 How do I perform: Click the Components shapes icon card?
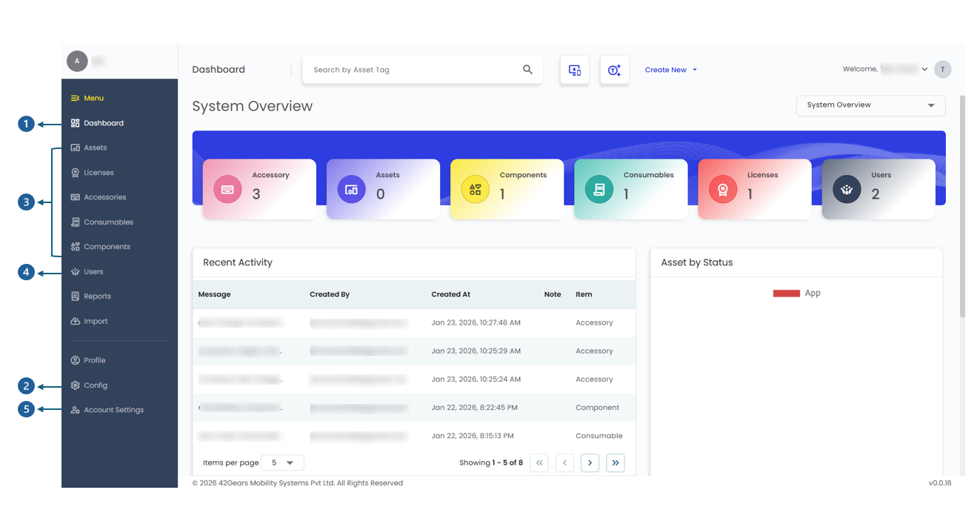(x=475, y=190)
